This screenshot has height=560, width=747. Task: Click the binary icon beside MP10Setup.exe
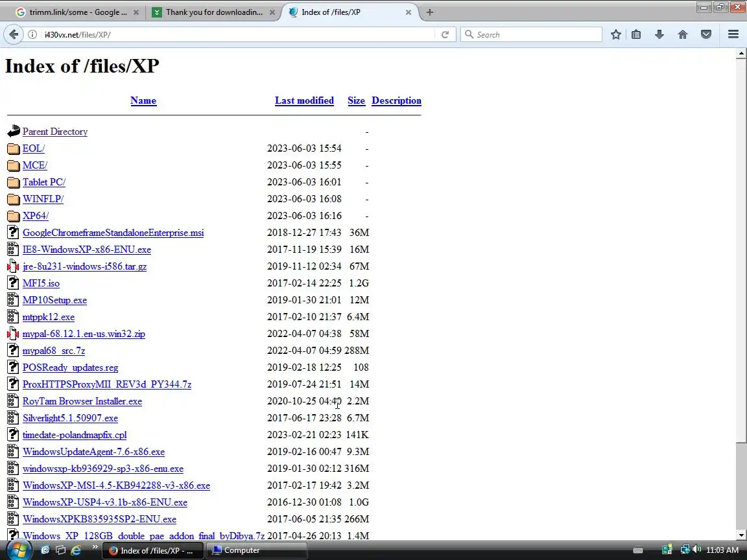pos(14,300)
